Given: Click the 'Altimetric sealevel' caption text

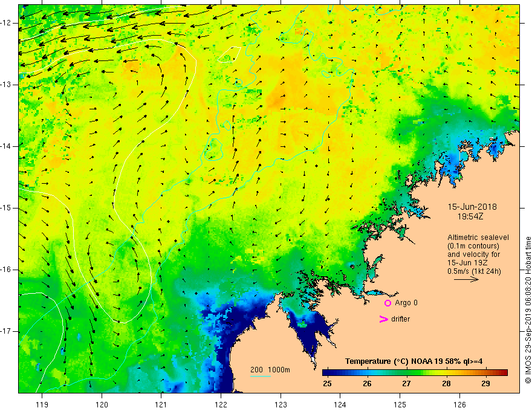Looking at the screenshot, I should tap(478, 238).
